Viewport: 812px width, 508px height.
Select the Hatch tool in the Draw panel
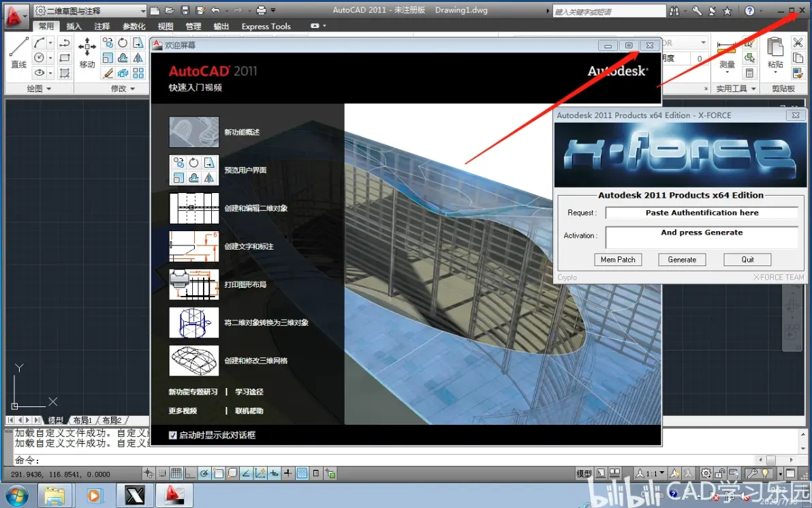(x=65, y=72)
